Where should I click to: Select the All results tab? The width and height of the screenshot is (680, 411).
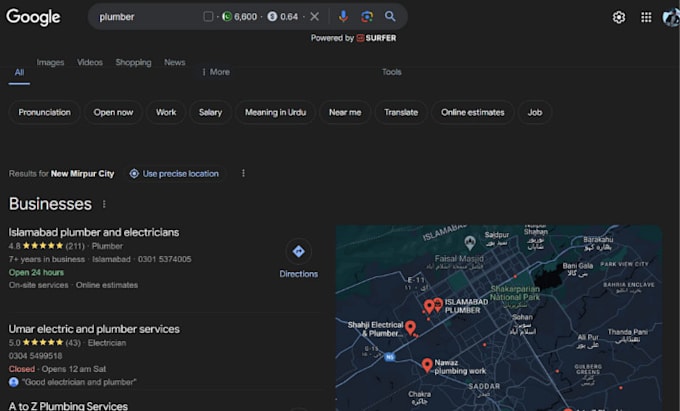(19, 72)
